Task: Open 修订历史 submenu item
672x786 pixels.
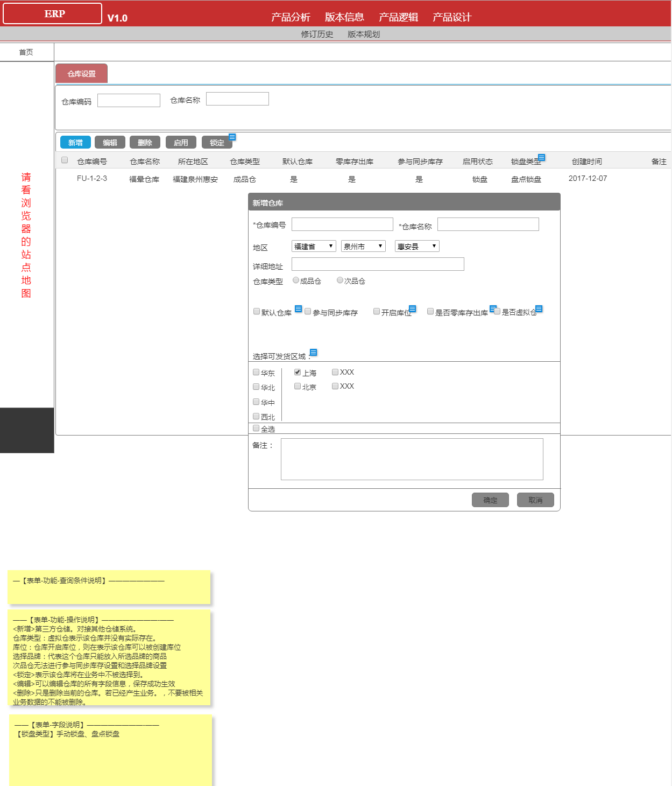Action: [317, 34]
